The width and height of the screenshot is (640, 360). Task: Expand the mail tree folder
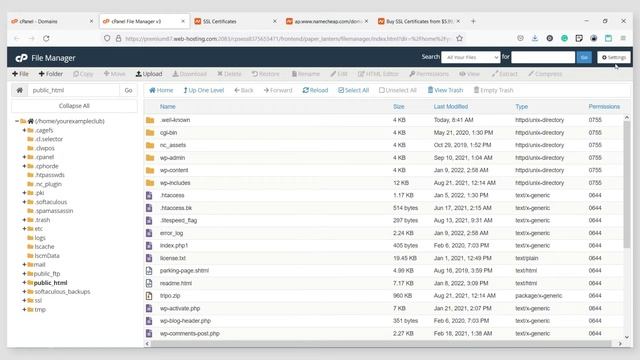click(x=24, y=265)
